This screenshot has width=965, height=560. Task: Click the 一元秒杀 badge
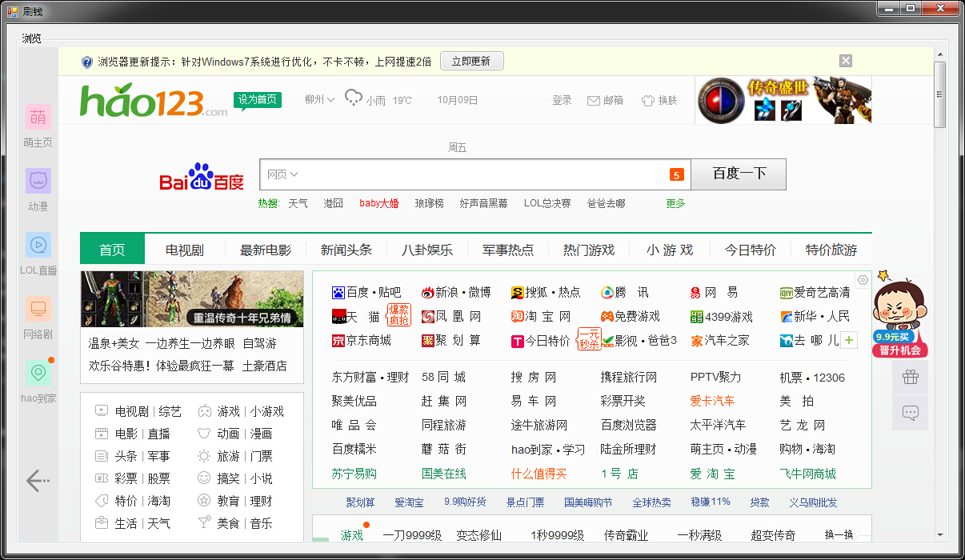[x=589, y=338]
